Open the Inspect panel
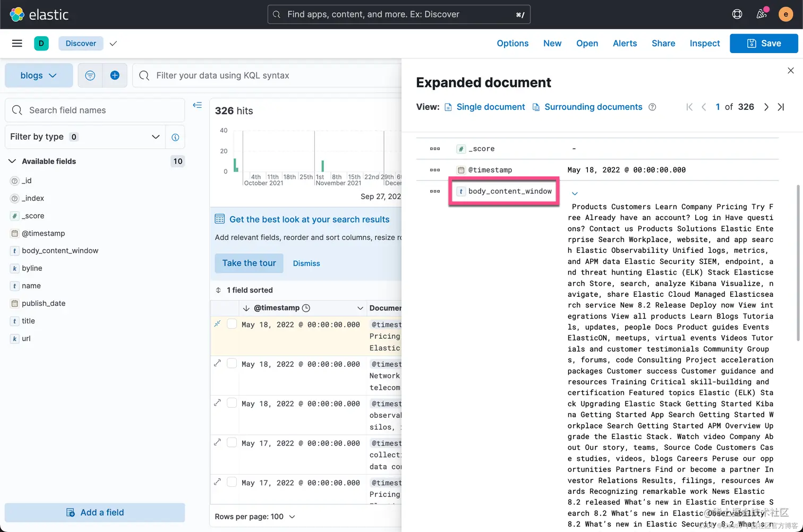Viewport: 803px width, 532px height. click(705, 44)
